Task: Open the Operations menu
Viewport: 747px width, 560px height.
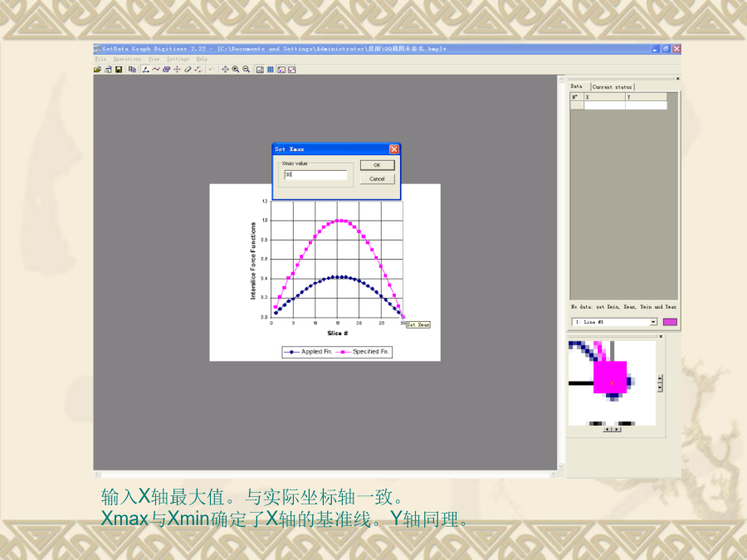Action: coord(127,59)
